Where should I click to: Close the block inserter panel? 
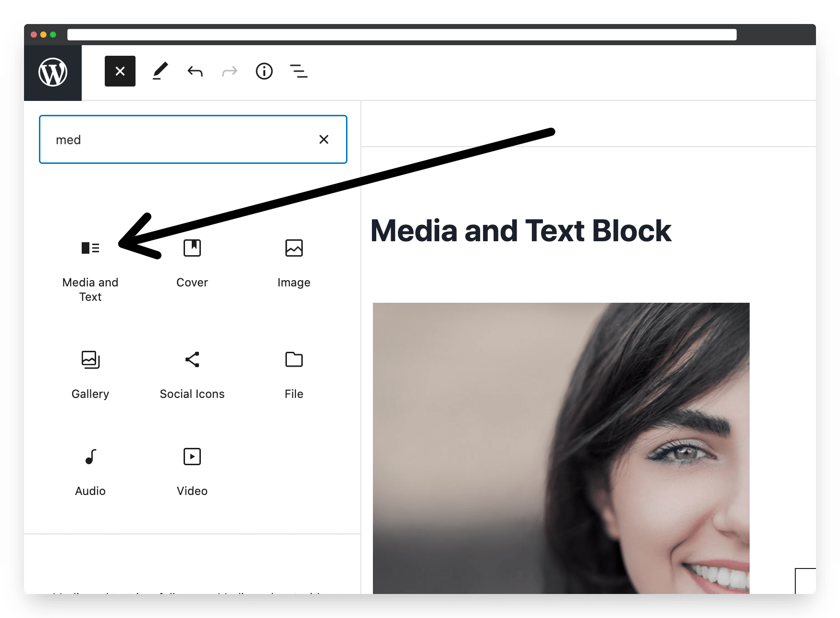tap(120, 71)
